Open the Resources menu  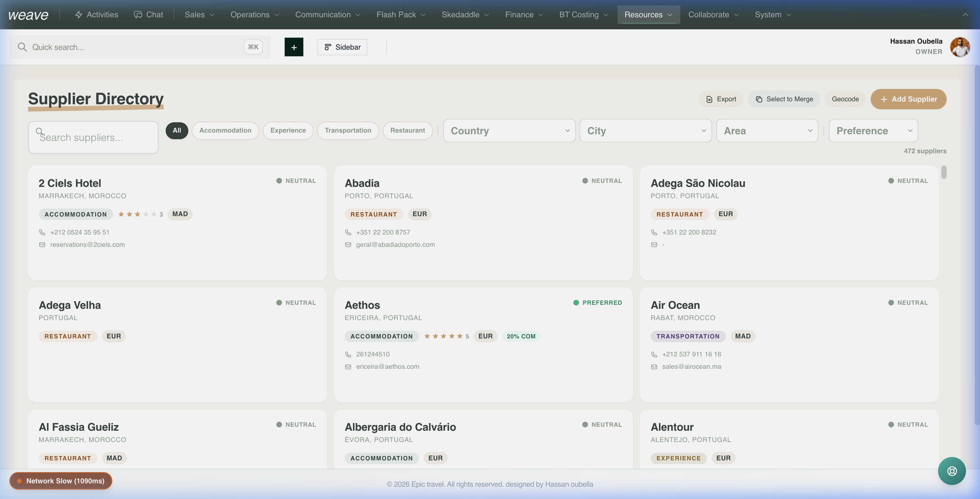pos(648,15)
